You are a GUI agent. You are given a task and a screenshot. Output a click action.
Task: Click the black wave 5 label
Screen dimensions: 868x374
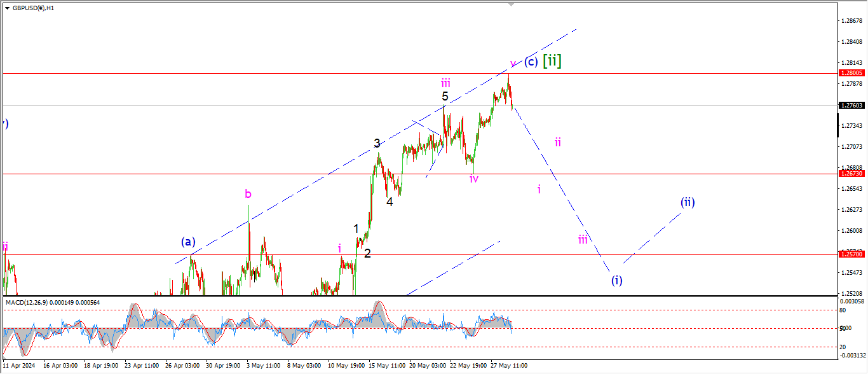tap(445, 97)
